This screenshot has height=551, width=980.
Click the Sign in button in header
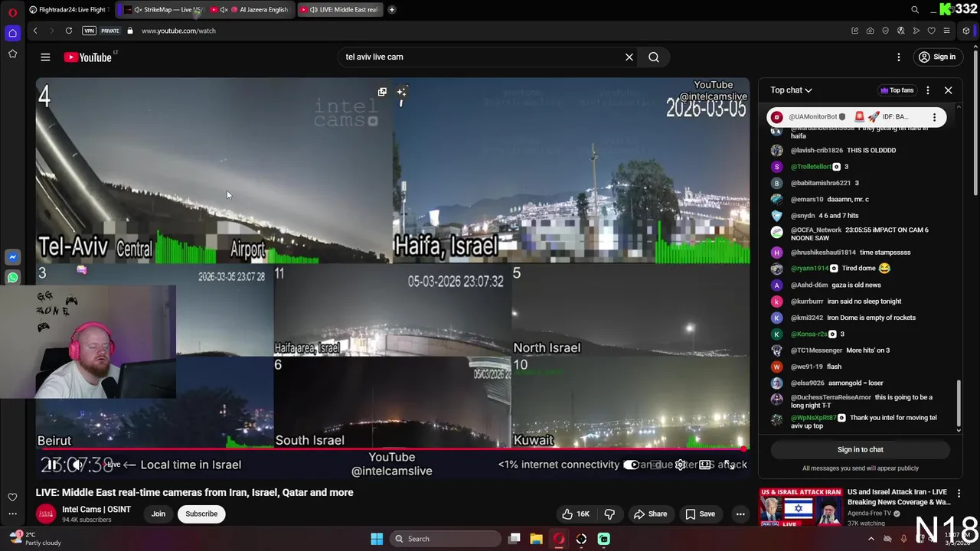tap(937, 57)
